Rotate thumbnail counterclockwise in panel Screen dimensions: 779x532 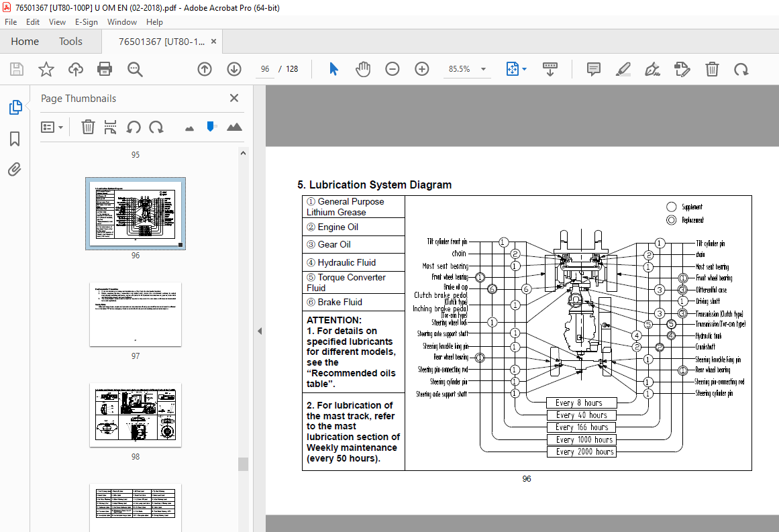point(133,127)
